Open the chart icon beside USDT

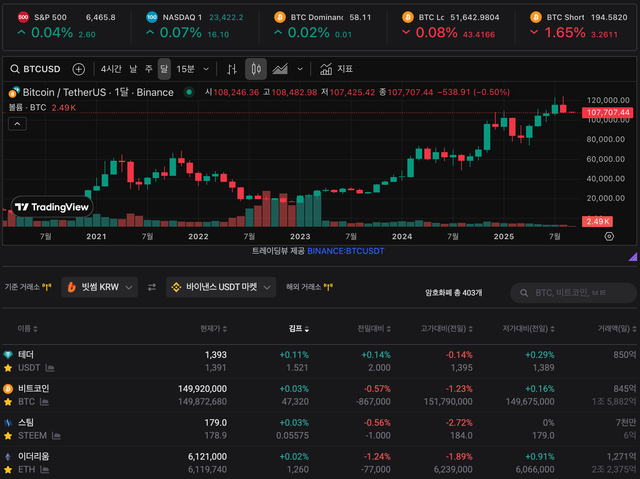click(50, 368)
